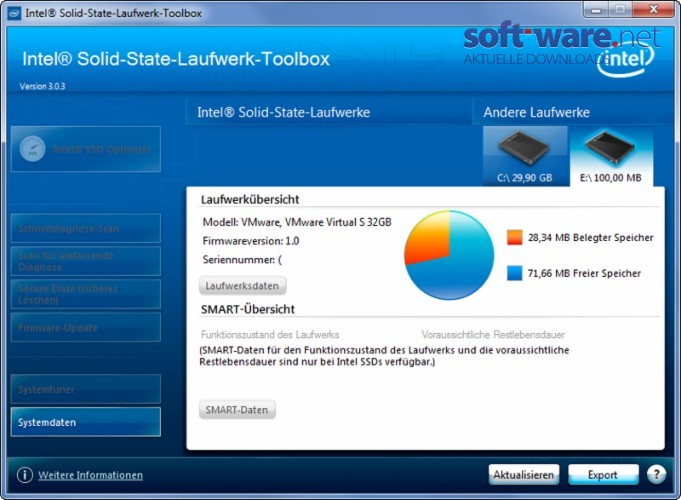Click the orange Belegter Speicher swatch

tap(515, 237)
